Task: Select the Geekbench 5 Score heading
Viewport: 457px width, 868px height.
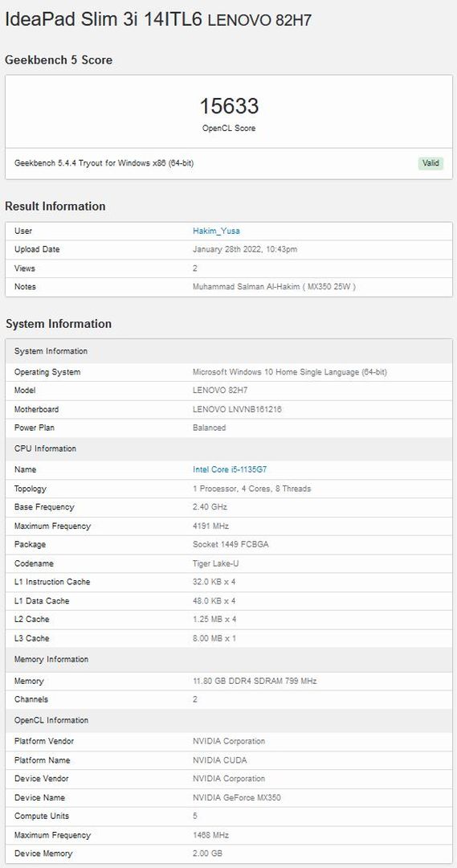Action: point(59,59)
